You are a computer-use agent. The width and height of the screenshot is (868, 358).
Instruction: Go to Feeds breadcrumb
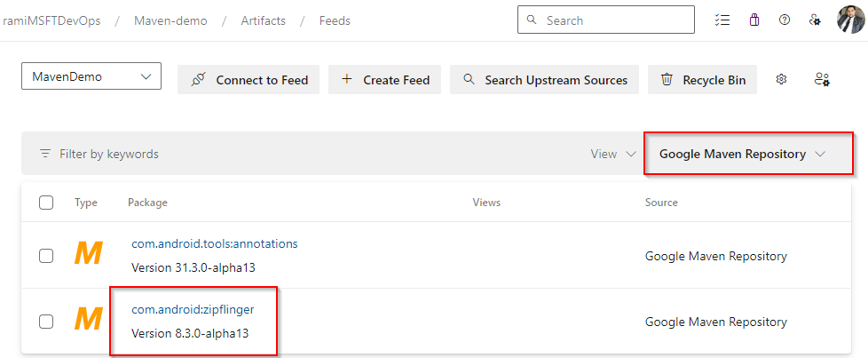335,21
